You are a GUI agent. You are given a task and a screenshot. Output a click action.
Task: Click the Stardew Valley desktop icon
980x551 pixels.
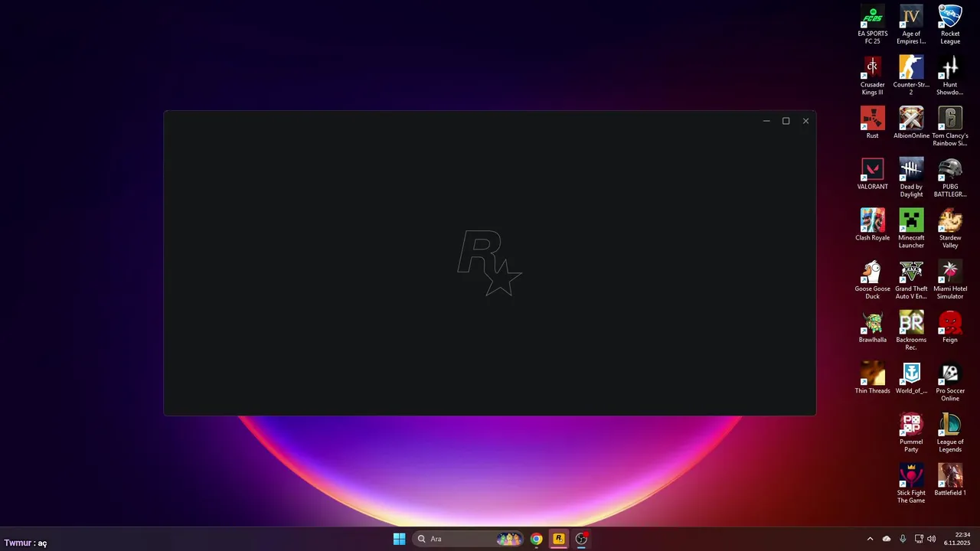[950, 229]
